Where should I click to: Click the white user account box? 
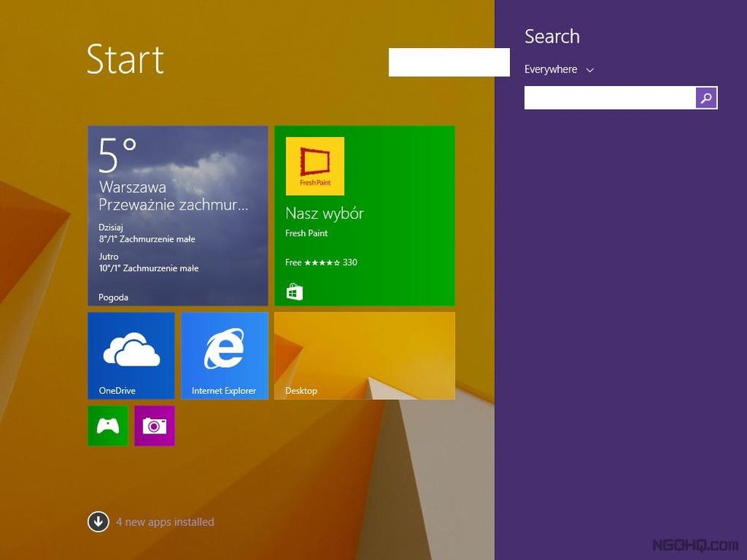[448, 62]
